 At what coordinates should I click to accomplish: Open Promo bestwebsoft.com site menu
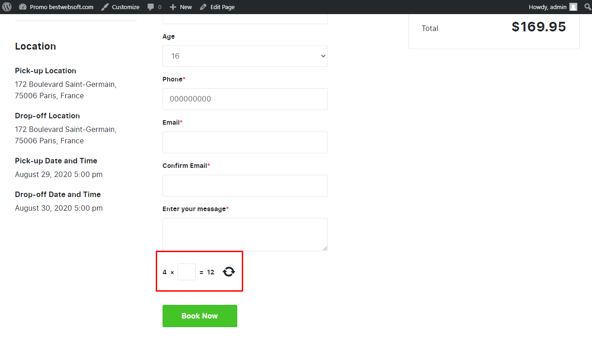coord(56,7)
